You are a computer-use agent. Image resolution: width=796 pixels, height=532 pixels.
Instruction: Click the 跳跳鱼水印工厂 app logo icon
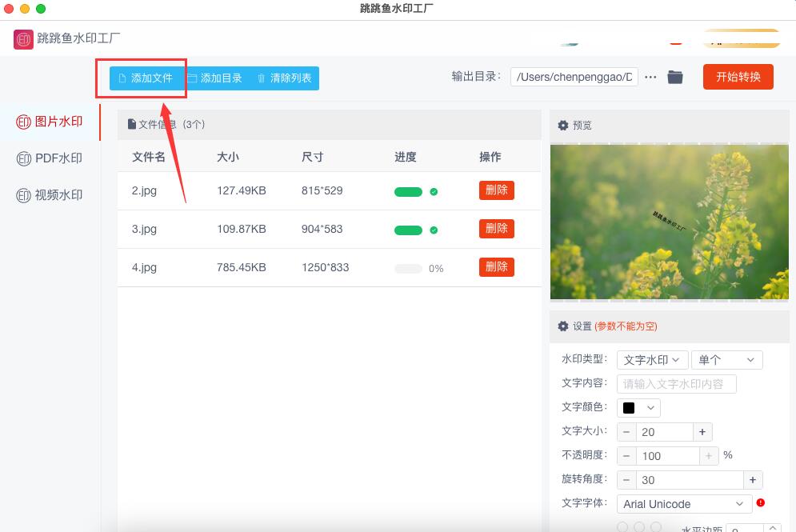point(23,39)
